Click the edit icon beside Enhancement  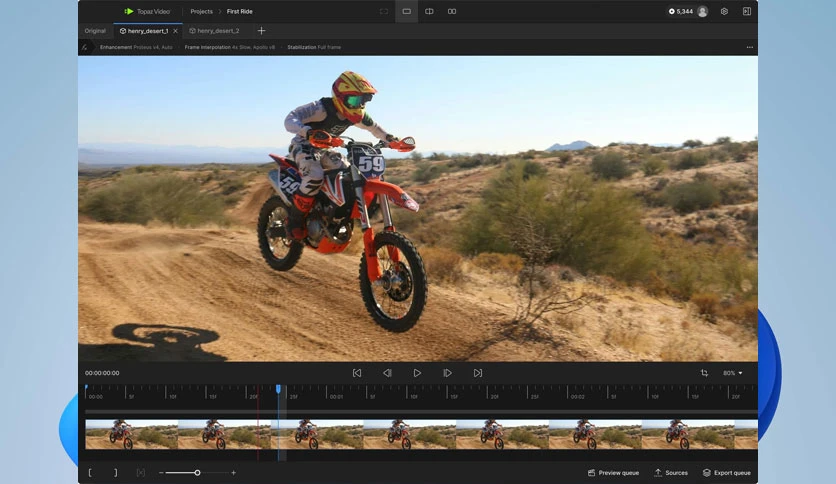tap(84, 47)
